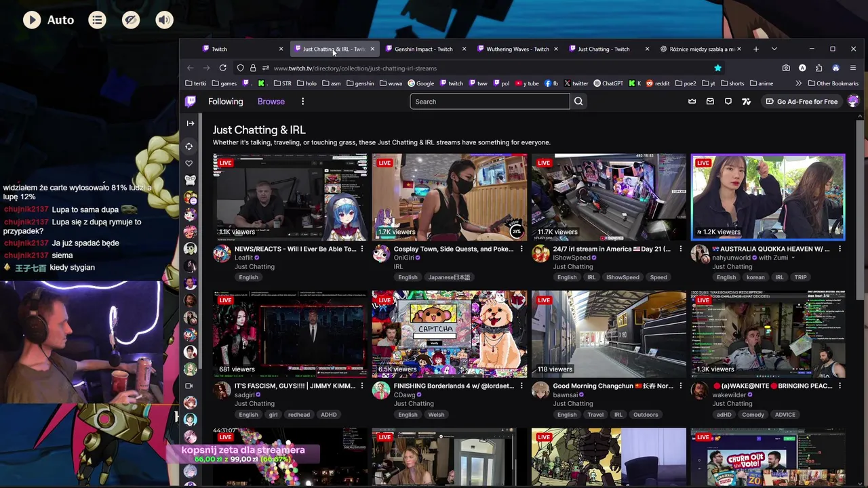Image resolution: width=868 pixels, height=488 pixels.
Task: Open the options menu on IShowSpeed's stream card
Action: click(681, 249)
